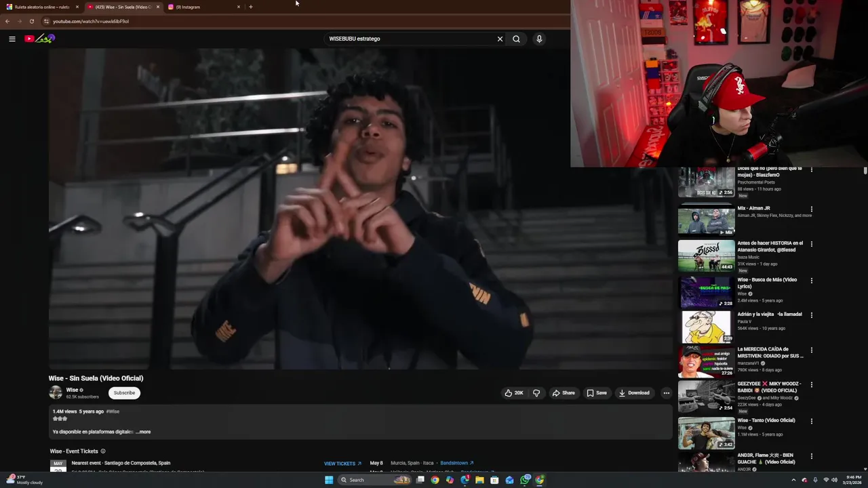Click the Windows taskbar Search box

[375, 480]
